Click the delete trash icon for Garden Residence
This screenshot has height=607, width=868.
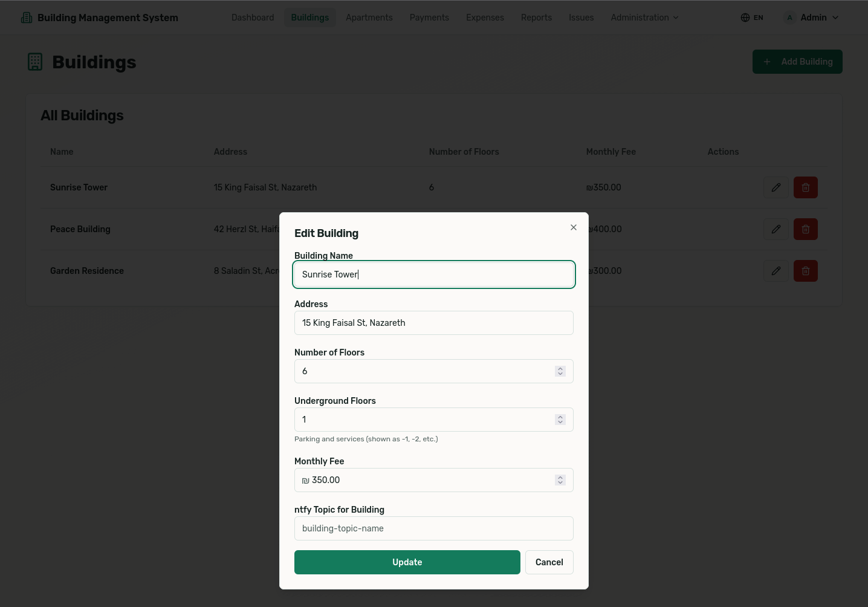pyautogui.click(x=805, y=271)
